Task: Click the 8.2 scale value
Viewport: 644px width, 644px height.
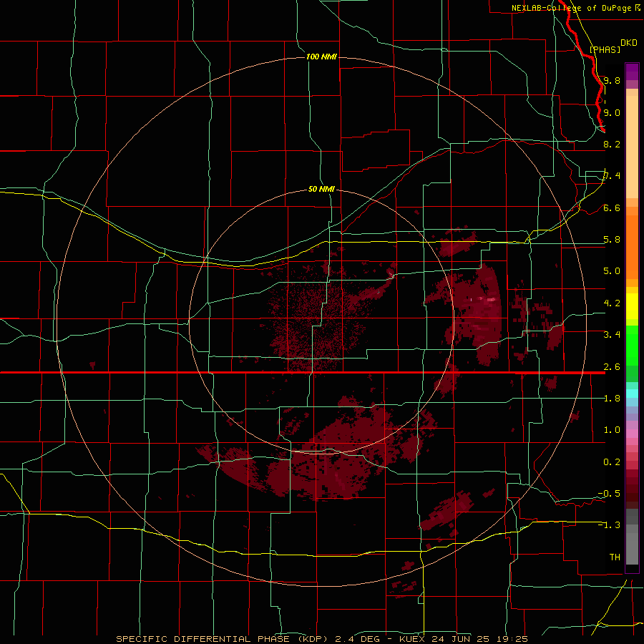Action: point(612,144)
